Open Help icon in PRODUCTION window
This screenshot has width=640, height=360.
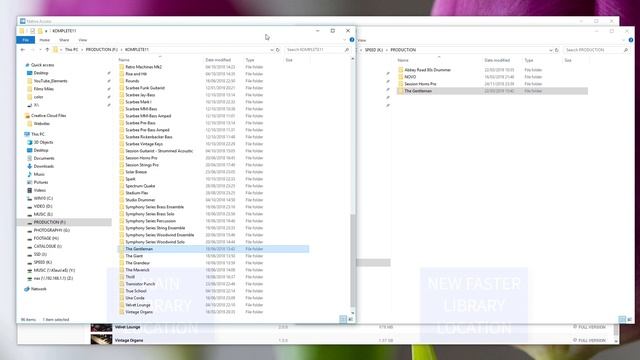[631, 40]
